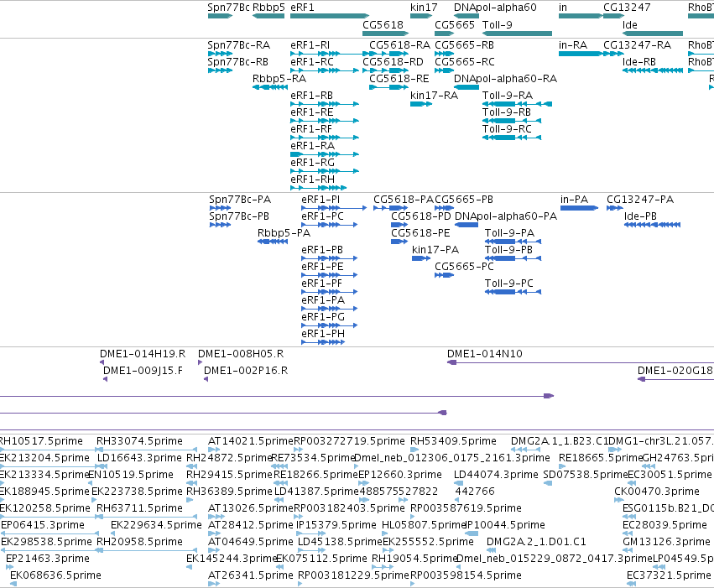Click the kin17 gene label in top track
This screenshot has width=714, height=588.
(424, 8)
